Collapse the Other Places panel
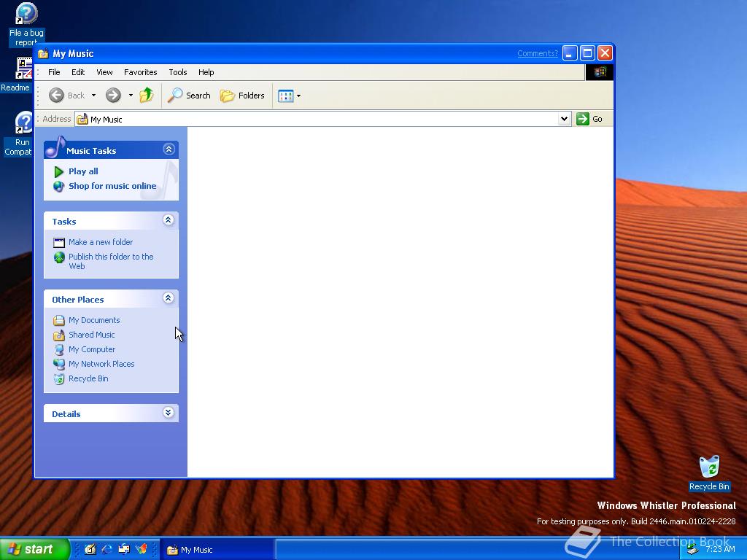 point(169,298)
